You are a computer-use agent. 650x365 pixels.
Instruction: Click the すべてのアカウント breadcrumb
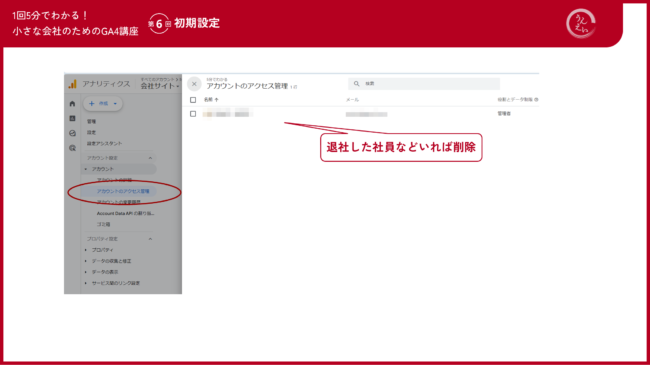click(158, 79)
